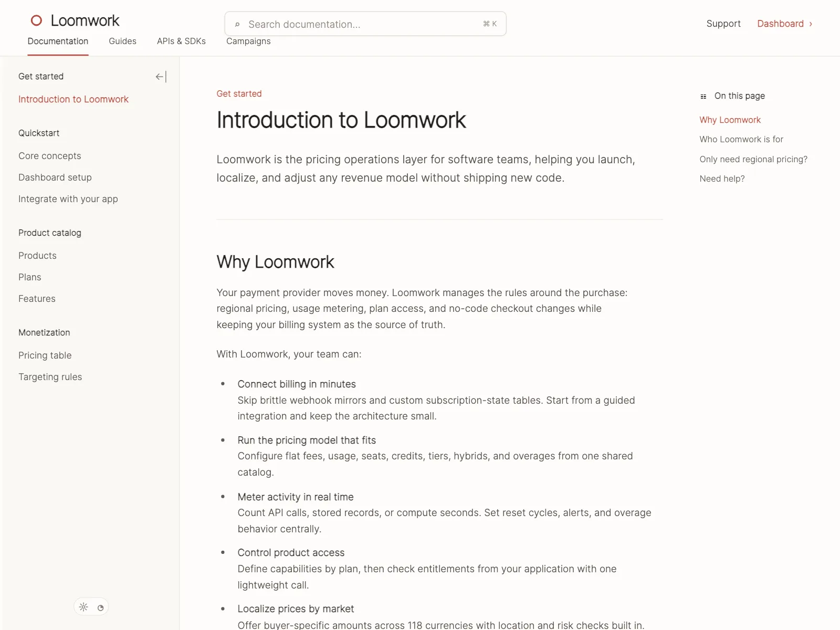The image size is (840, 630).
Task: Click the Monetization sidebar heading
Action: [x=44, y=332]
